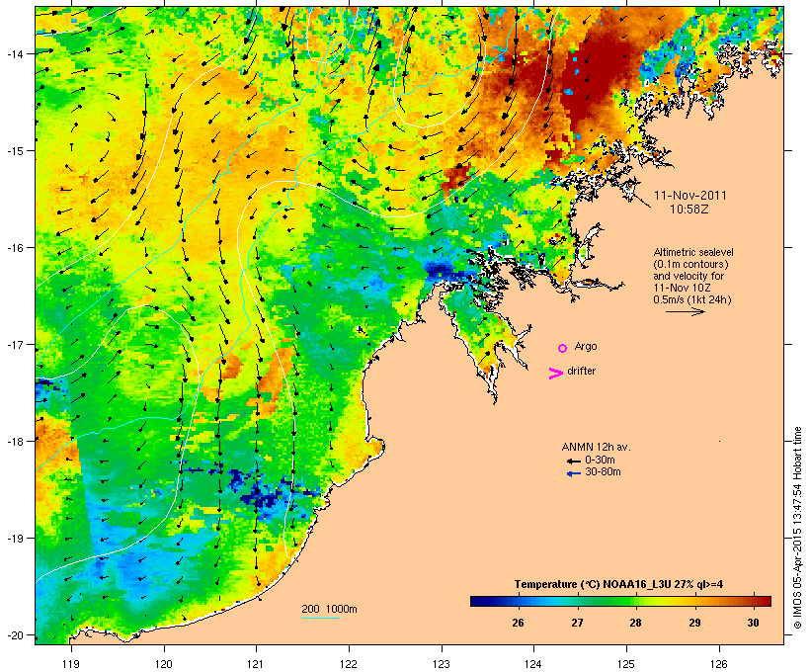
Task: Click the 27 temperature scale value
Action: [577, 623]
